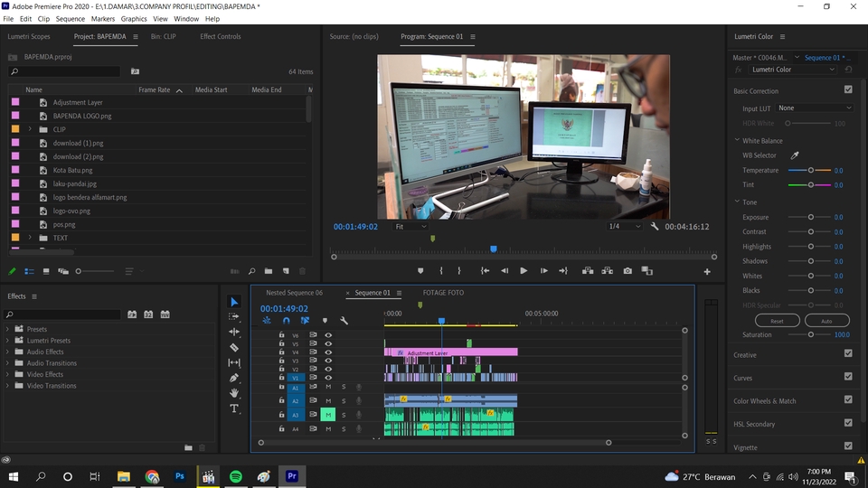The width and height of the screenshot is (868, 488).
Task: Click Export Frame camera icon
Action: 627,271
